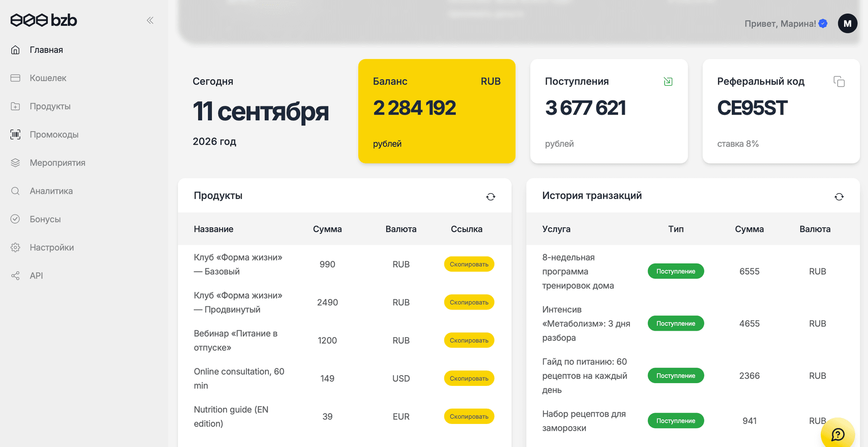Click the green Поступления arrow icon

point(668,81)
